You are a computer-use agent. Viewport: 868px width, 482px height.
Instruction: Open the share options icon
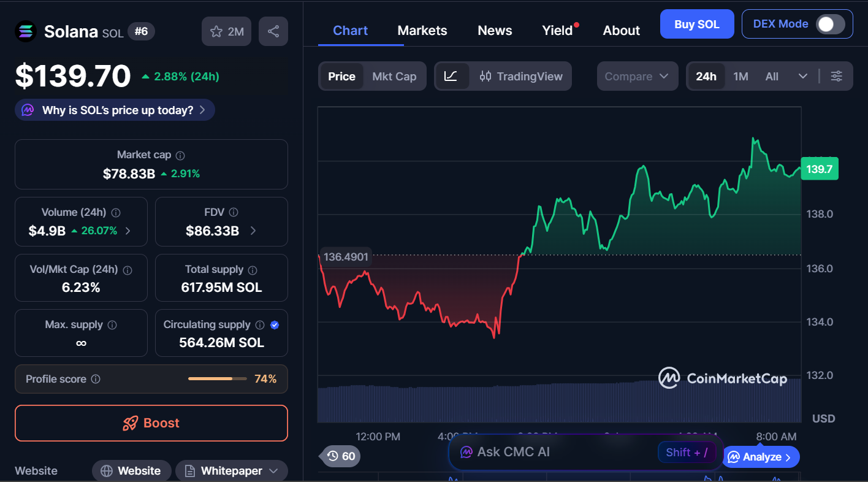(273, 31)
